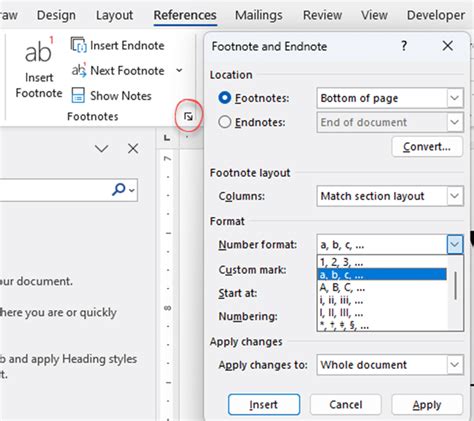Click the Cancel button
Viewport: 474px width, 421px height.
click(346, 404)
